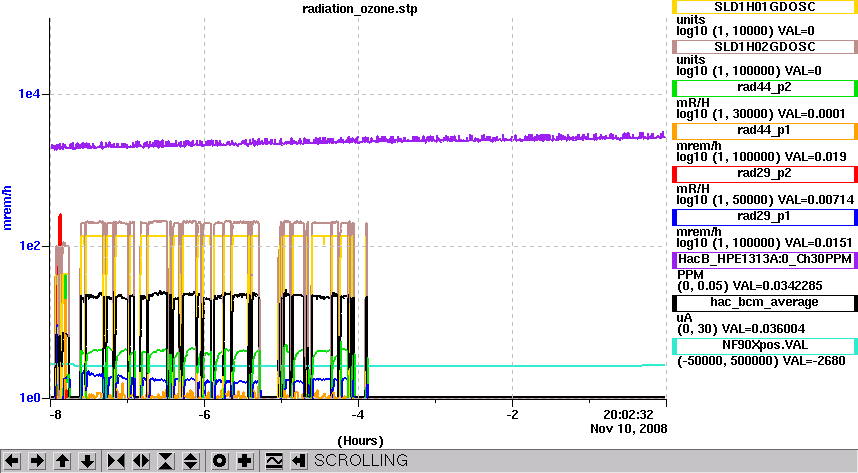Click the outward-triangles horizontal zoom-out icon
858x473 pixels.
[x=141, y=461]
